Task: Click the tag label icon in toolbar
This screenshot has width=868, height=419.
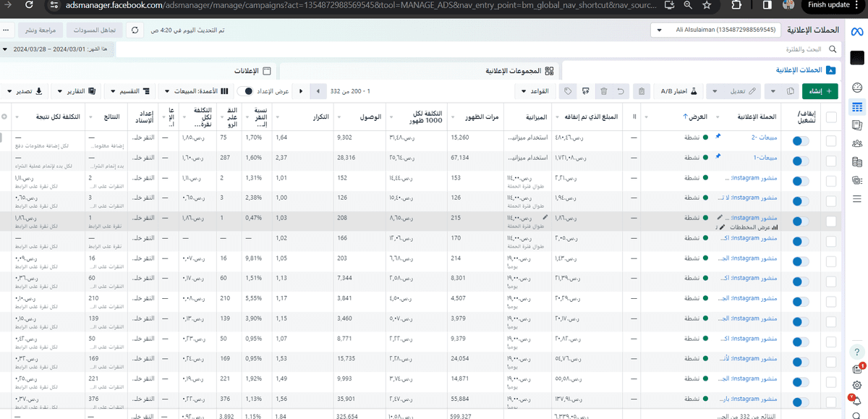Action: (x=569, y=92)
